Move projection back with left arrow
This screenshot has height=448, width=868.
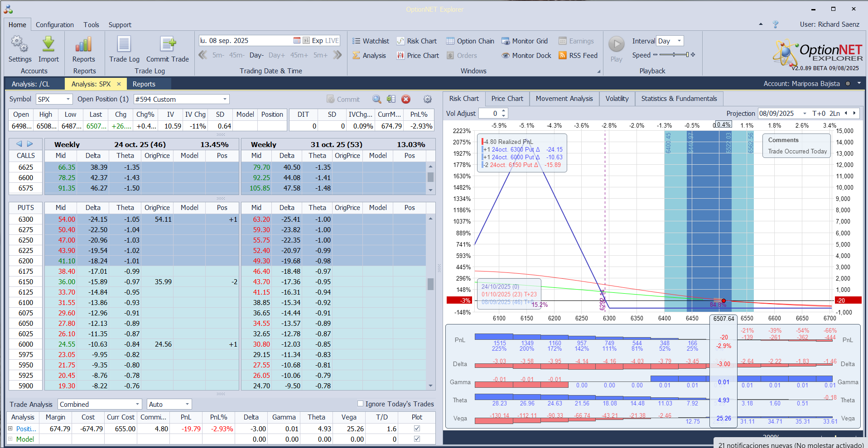[x=846, y=114]
